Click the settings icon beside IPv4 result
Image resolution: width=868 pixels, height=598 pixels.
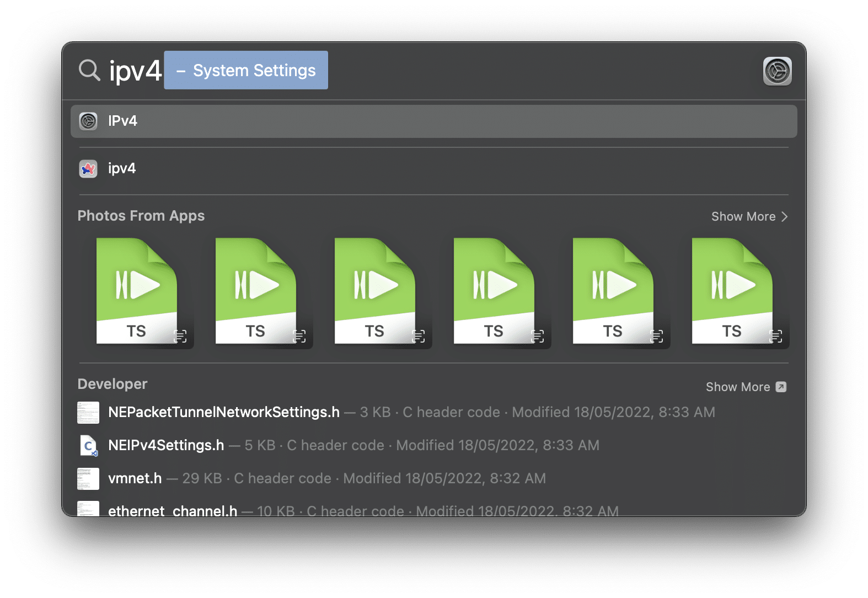[88, 121]
